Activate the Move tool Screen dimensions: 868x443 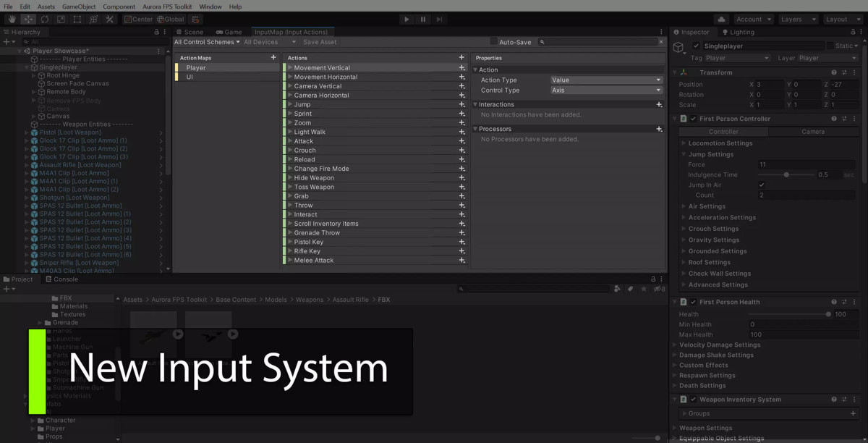27,19
